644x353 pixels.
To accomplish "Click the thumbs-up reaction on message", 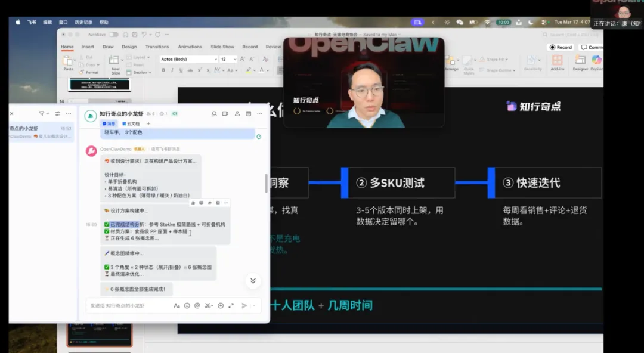I will point(193,203).
